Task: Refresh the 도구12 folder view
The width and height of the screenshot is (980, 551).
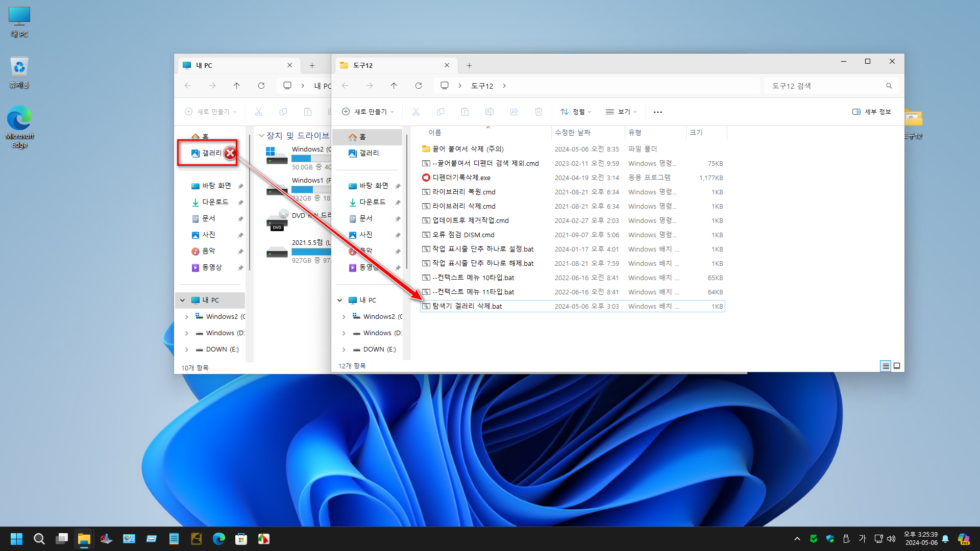Action: (x=419, y=86)
